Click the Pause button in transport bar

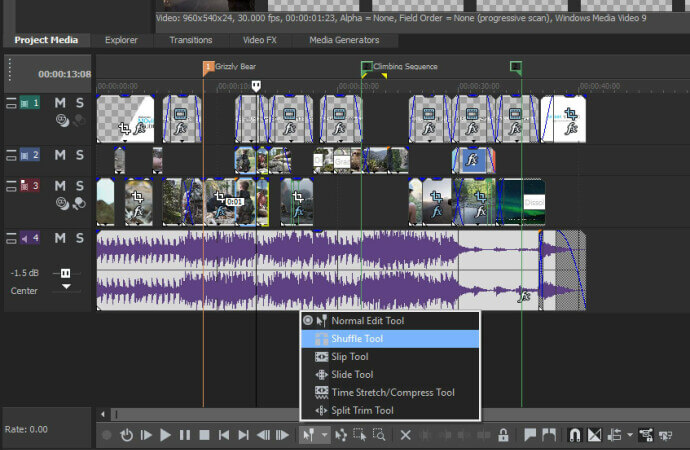[185, 435]
